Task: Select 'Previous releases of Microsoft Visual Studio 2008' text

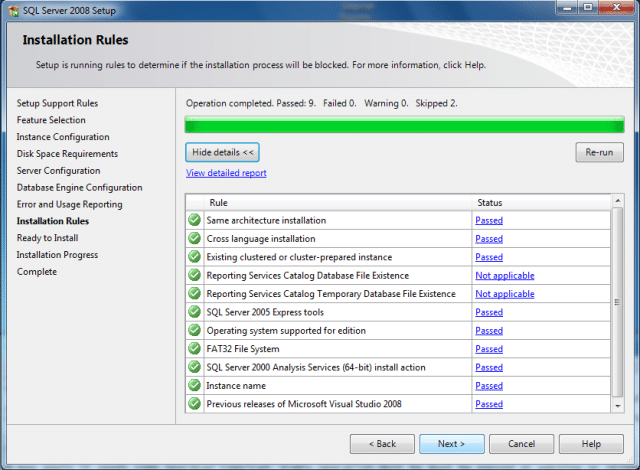Action: (x=304, y=404)
